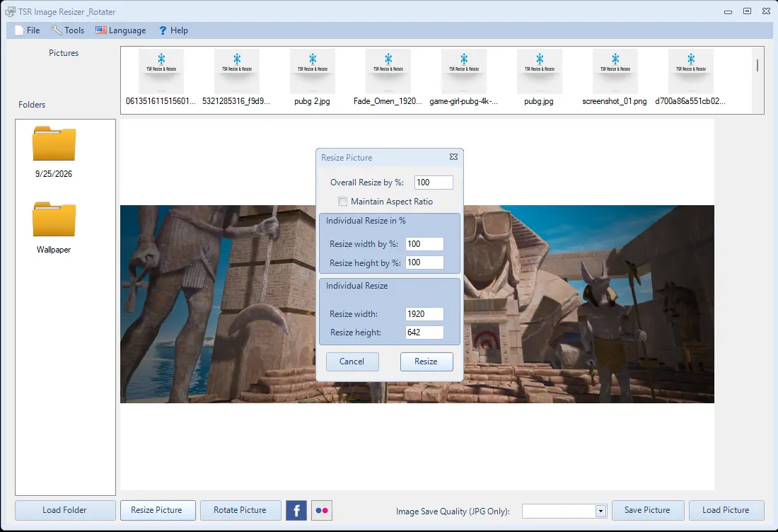The image size is (778, 532).
Task: Select the screenshot_01.png thumbnail
Action: tap(615, 77)
